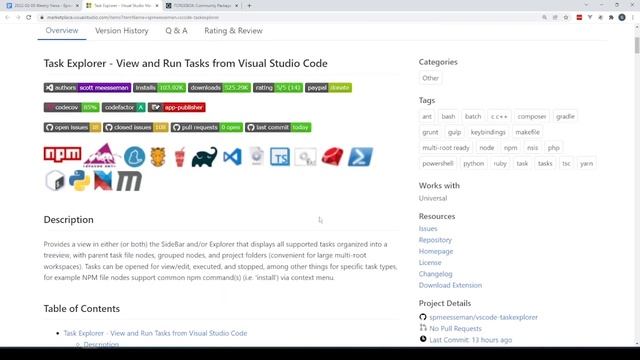Click the bash hexagon logo
The height and width of the screenshot is (360, 640).
[55, 181]
